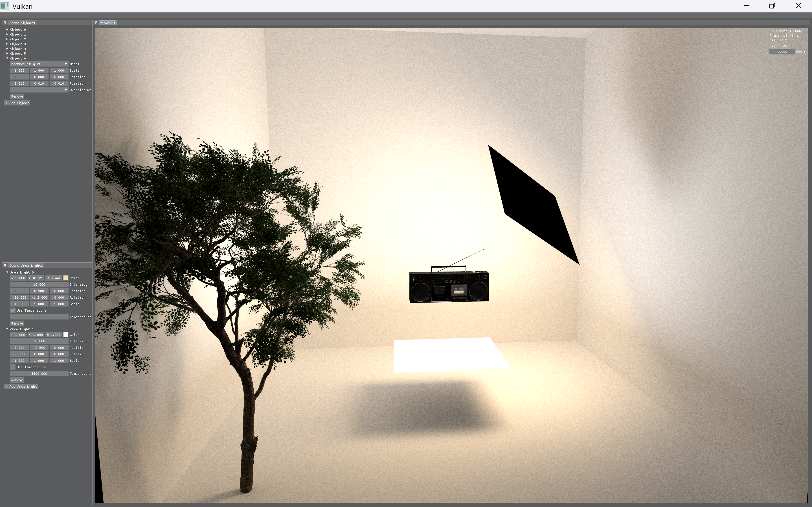The width and height of the screenshot is (812, 507).
Task: Collapse the Object 6 tree arrow
Action: [7, 58]
